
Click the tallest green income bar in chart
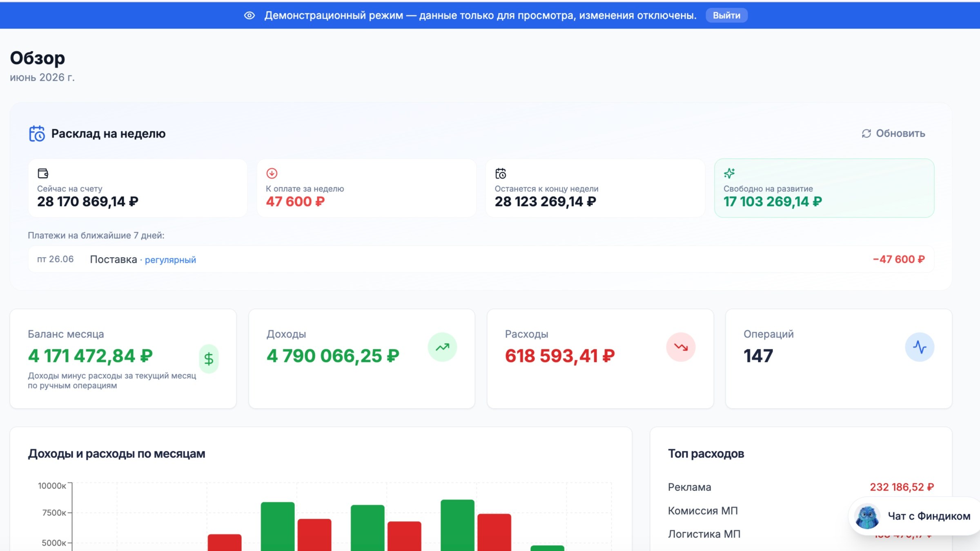[x=457, y=525]
